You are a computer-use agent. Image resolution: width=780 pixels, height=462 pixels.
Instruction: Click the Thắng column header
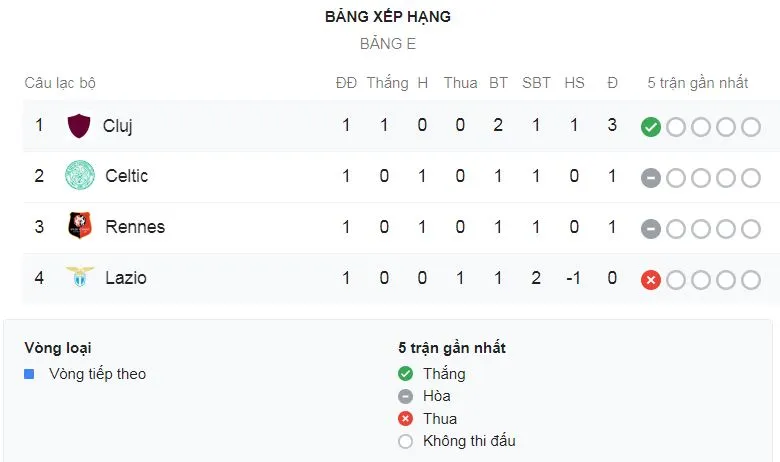point(387,83)
